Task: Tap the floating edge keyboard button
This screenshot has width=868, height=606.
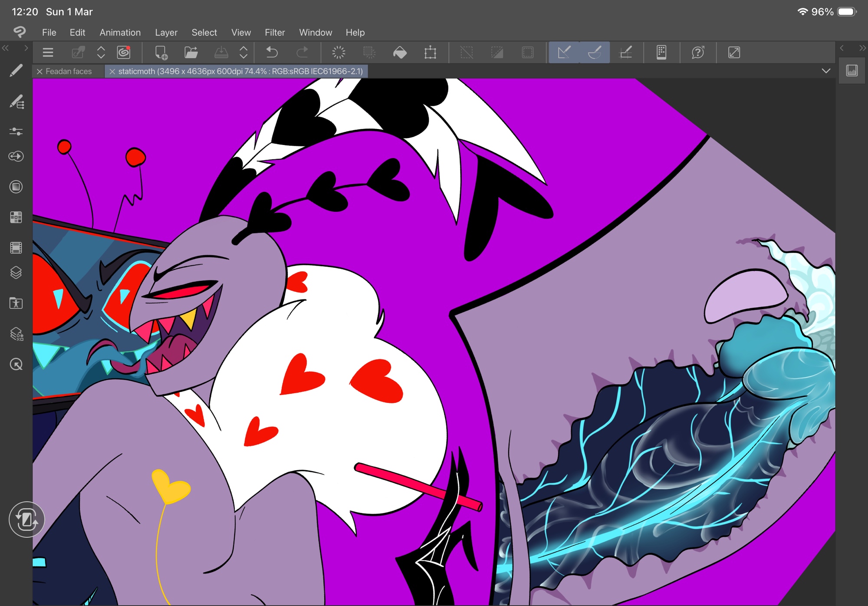Action: pos(26,519)
